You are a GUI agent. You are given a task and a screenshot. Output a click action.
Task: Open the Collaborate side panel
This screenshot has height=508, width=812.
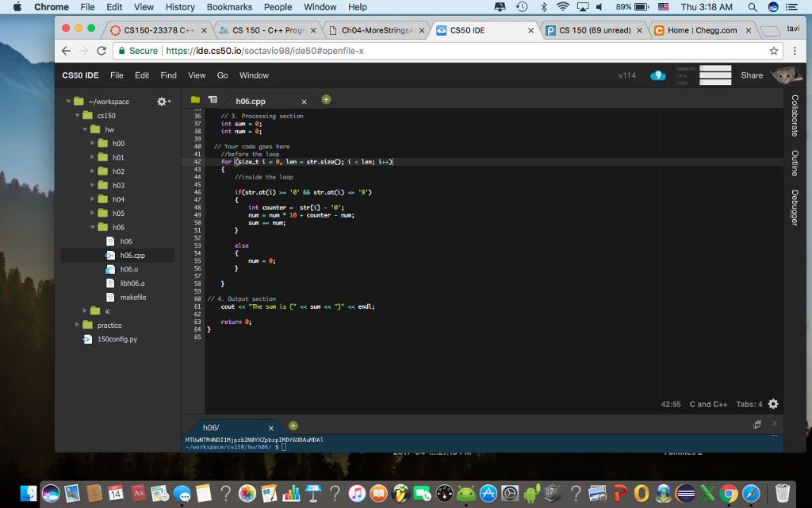795,116
